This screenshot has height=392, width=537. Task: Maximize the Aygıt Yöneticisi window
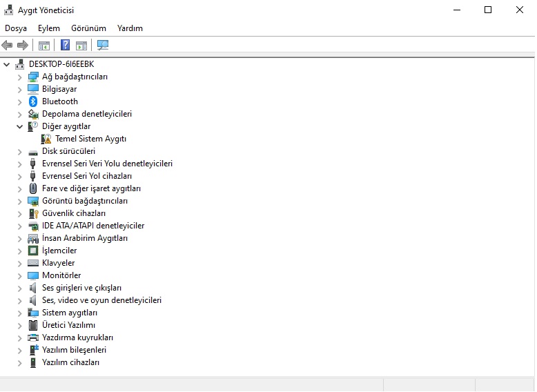coord(488,10)
